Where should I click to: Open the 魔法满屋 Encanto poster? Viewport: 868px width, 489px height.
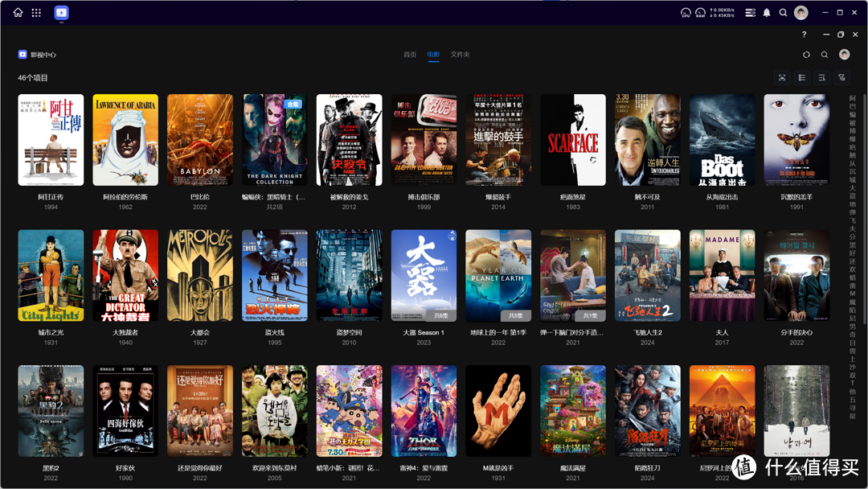[573, 411]
